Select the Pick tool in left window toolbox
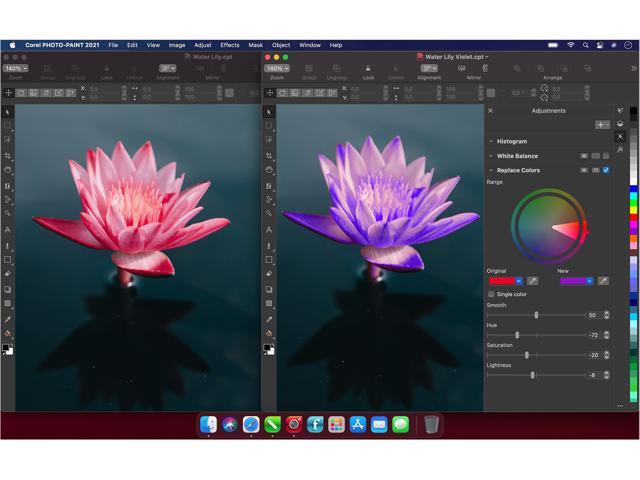 (8, 111)
